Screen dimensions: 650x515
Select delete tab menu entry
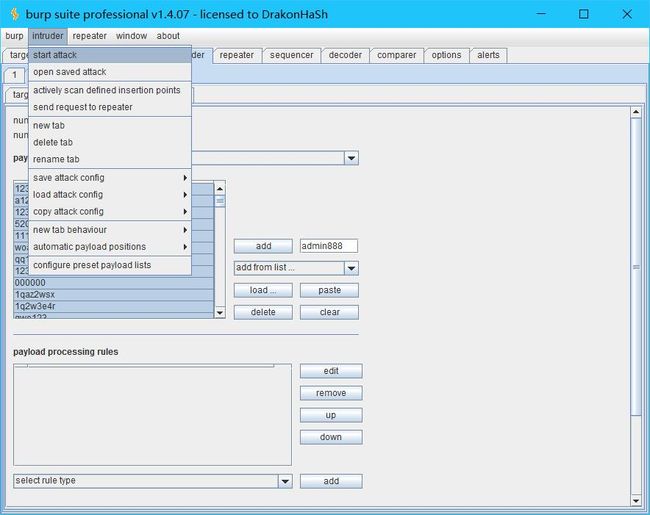click(x=110, y=142)
